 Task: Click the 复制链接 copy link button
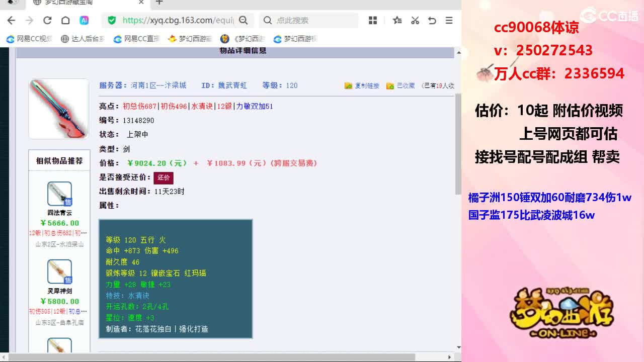tap(362, 86)
